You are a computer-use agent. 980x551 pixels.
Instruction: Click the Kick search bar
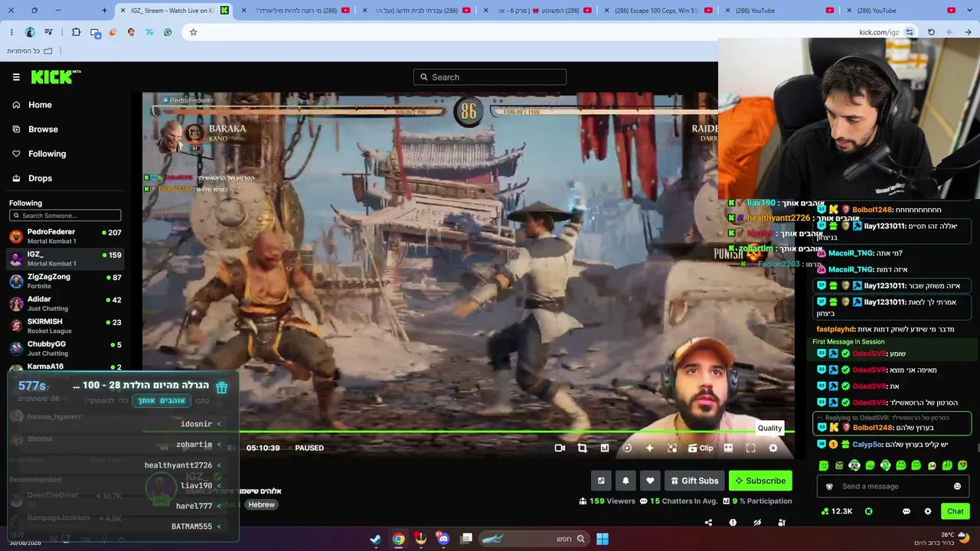pyautogui.click(x=490, y=77)
